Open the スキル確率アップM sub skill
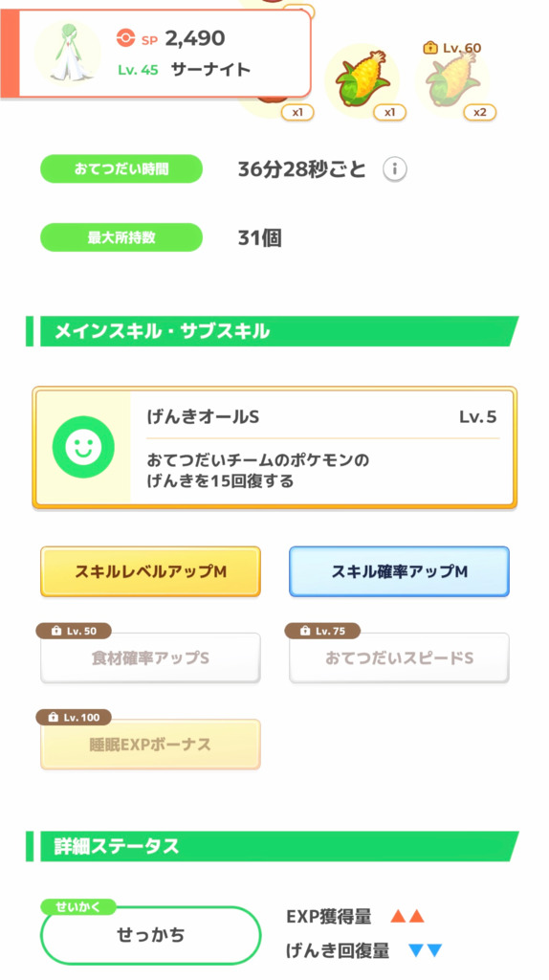This screenshot has width=549, height=980. pos(399,572)
